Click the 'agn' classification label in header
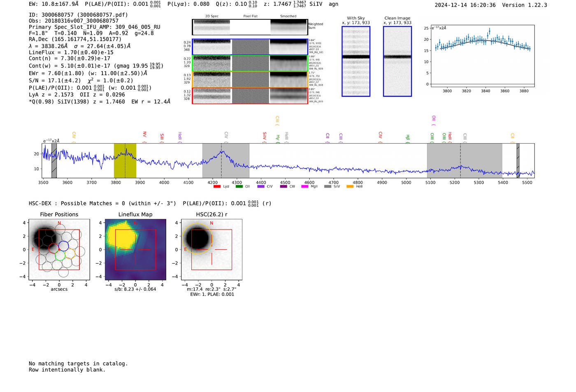576x392 pixels. [333, 4]
